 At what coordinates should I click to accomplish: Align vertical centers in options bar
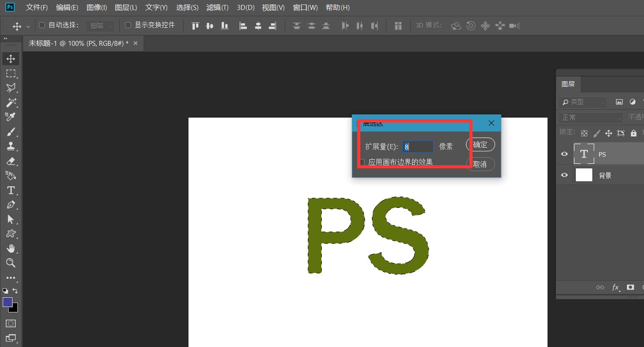pos(210,26)
